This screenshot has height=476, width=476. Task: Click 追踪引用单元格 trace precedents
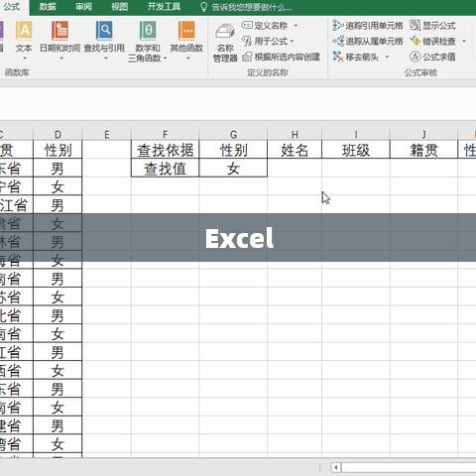368,26
